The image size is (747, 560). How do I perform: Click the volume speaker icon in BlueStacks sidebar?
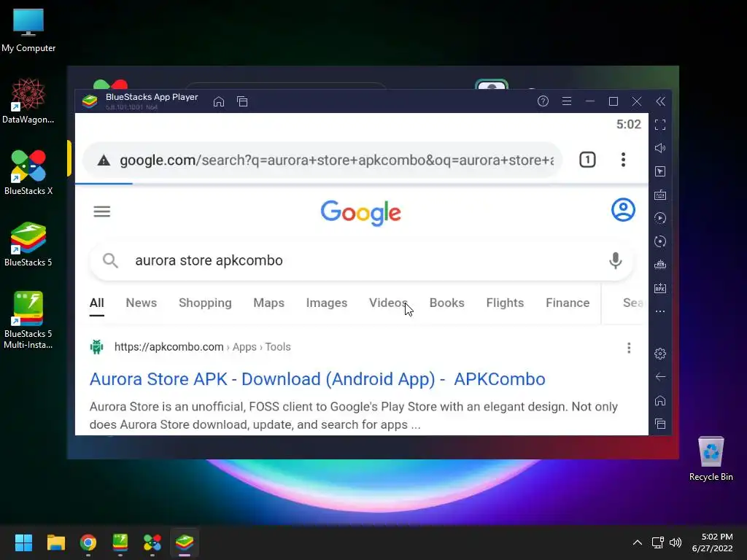[x=660, y=148]
